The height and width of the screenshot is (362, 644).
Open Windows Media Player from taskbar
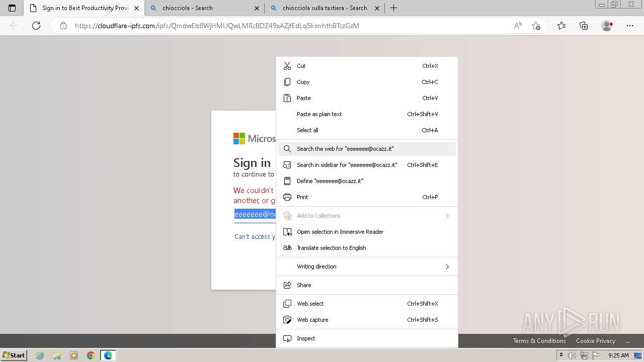[74, 355]
